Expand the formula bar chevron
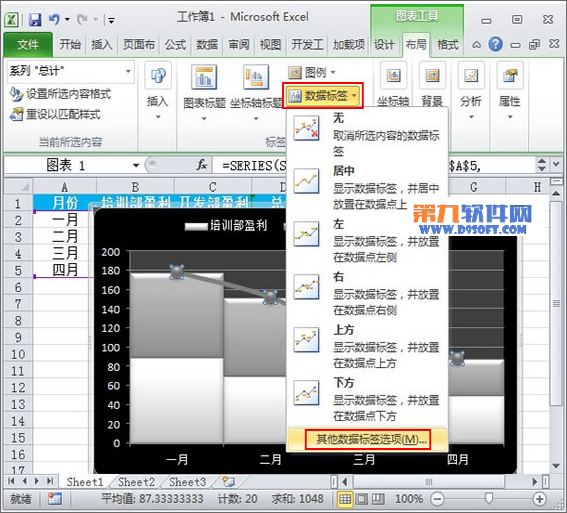 coord(556,165)
